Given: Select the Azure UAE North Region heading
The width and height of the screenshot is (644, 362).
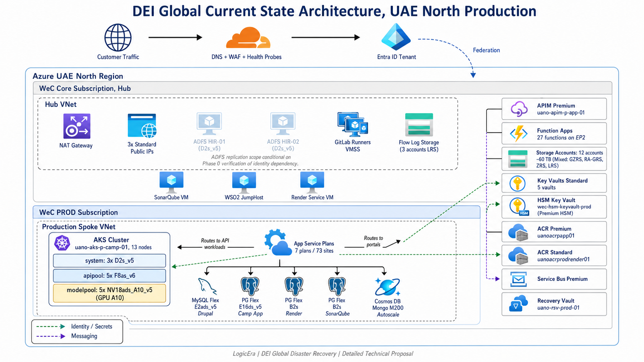Looking at the screenshot, I should coord(78,76).
